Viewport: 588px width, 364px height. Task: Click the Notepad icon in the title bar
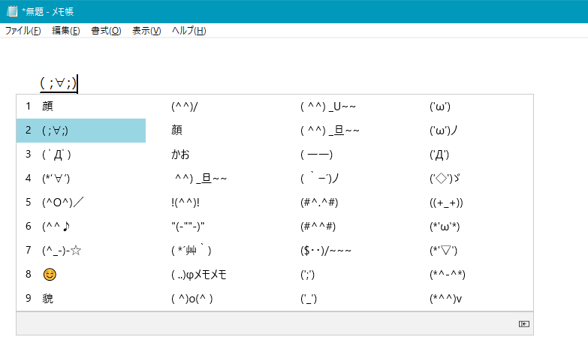pos(12,11)
